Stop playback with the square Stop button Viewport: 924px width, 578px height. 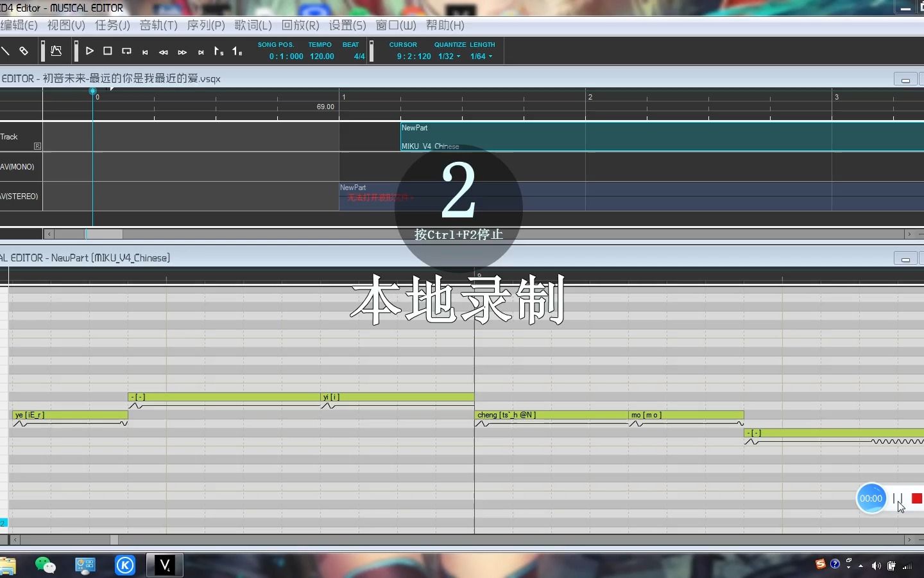108,51
